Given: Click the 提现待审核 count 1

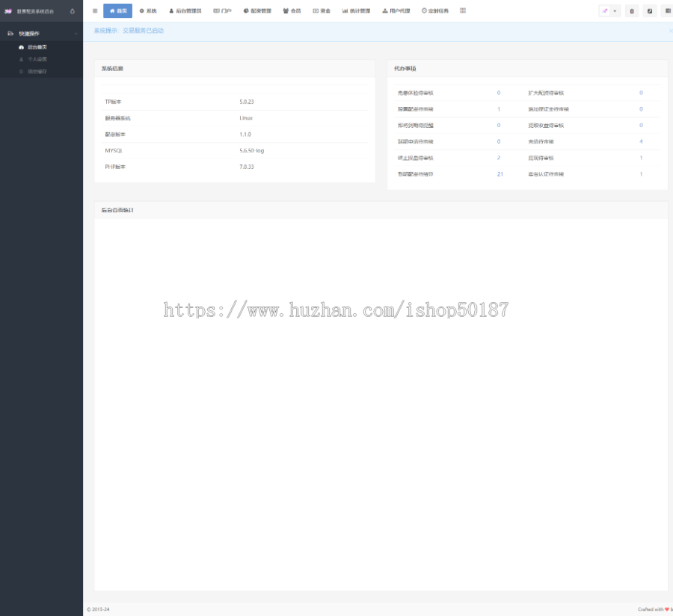Looking at the screenshot, I should (642, 158).
